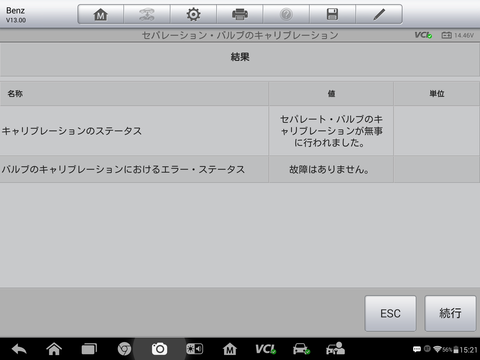Open settings gear in top toolbar

click(x=193, y=14)
